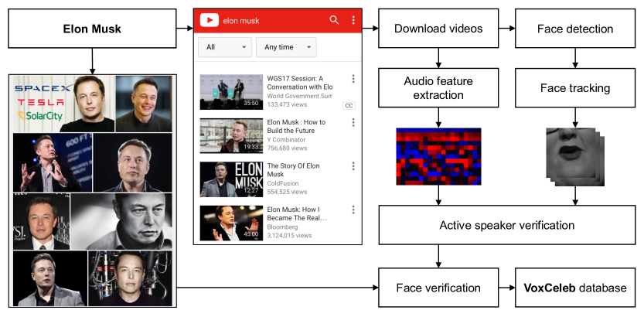Click the "elon musk" search query field
The height and width of the screenshot is (317, 644).
coord(271,20)
